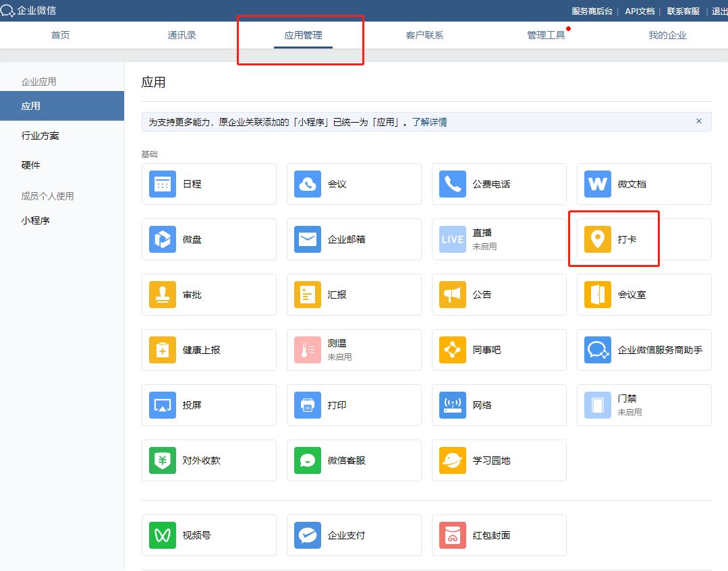Open the 公费电话 phone icon
This screenshot has height=571, width=728.
point(452,184)
